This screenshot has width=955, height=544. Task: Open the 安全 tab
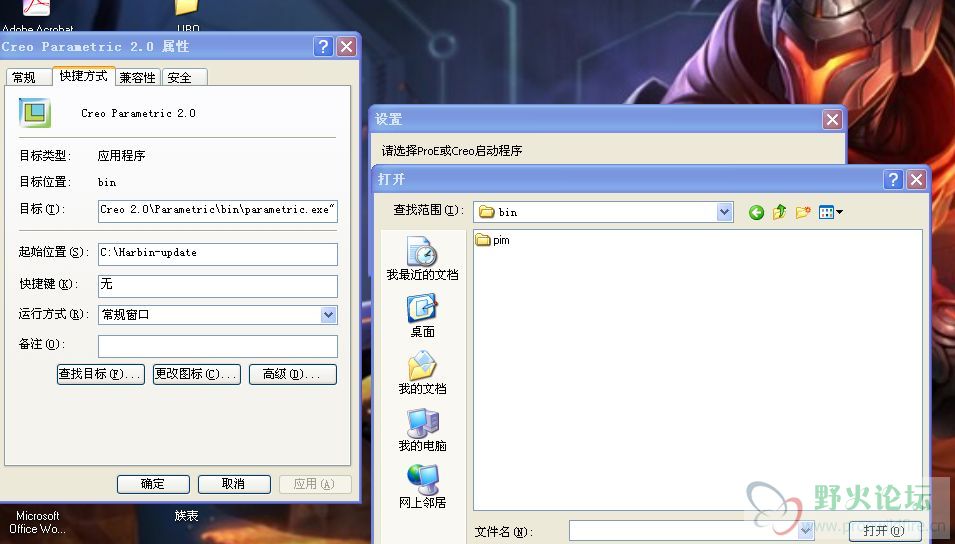(x=185, y=77)
